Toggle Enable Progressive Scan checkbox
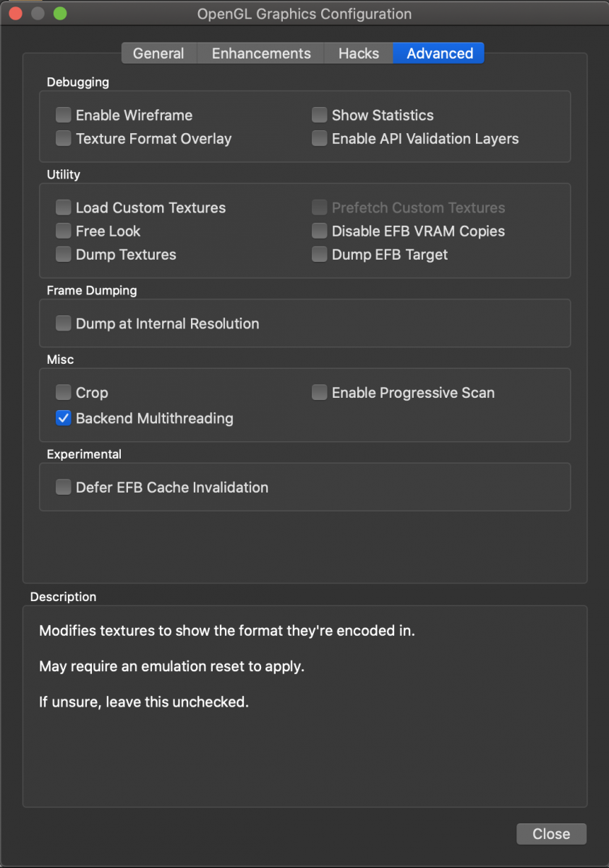 [x=320, y=393]
